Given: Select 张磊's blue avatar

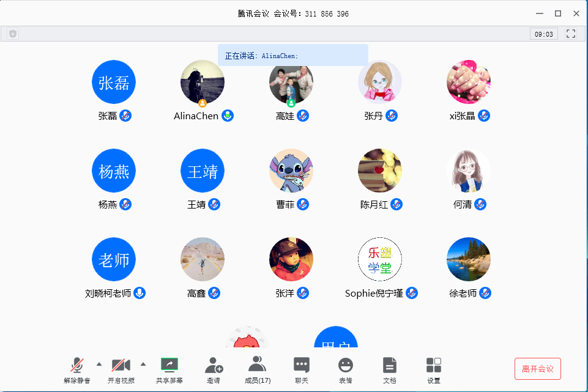Looking at the screenshot, I should [114, 82].
